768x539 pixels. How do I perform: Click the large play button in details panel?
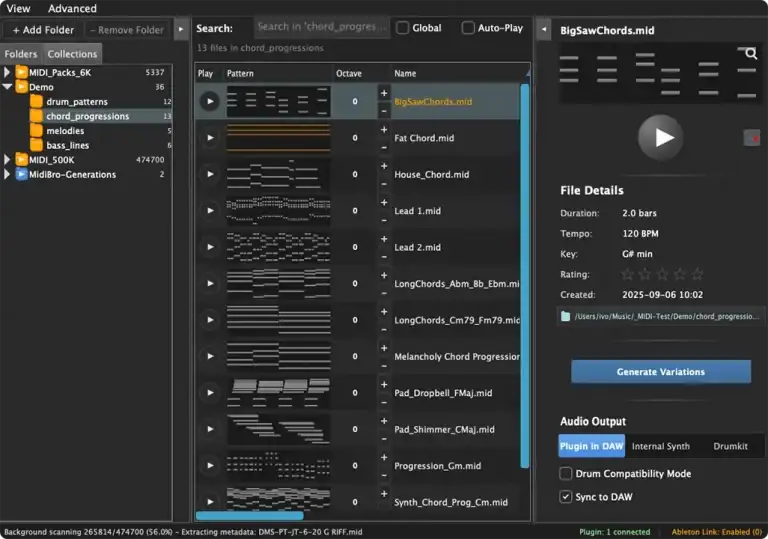coord(661,138)
